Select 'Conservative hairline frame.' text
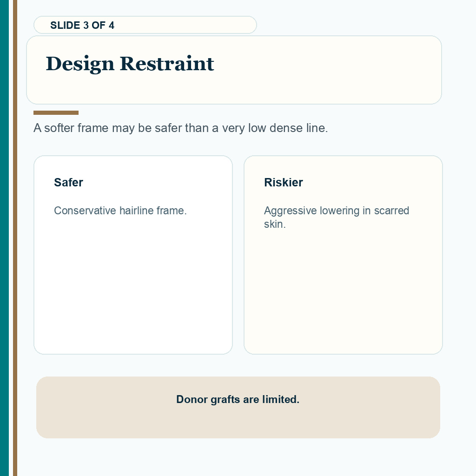 click(x=120, y=211)
